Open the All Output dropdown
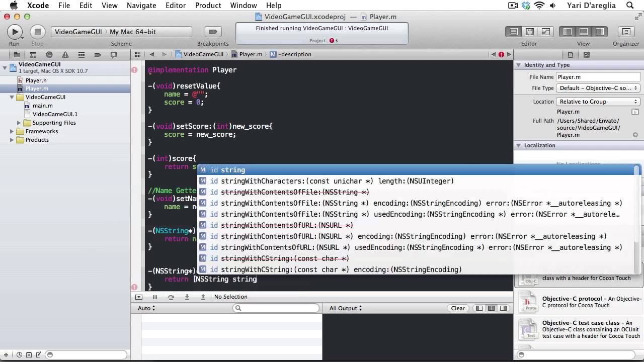Screen dimensions: 644x362 tap(346, 308)
